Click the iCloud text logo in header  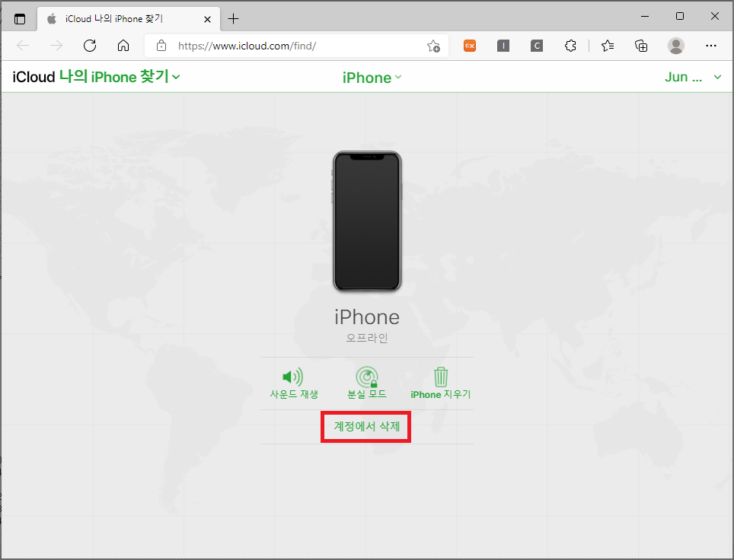click(34, 77)
